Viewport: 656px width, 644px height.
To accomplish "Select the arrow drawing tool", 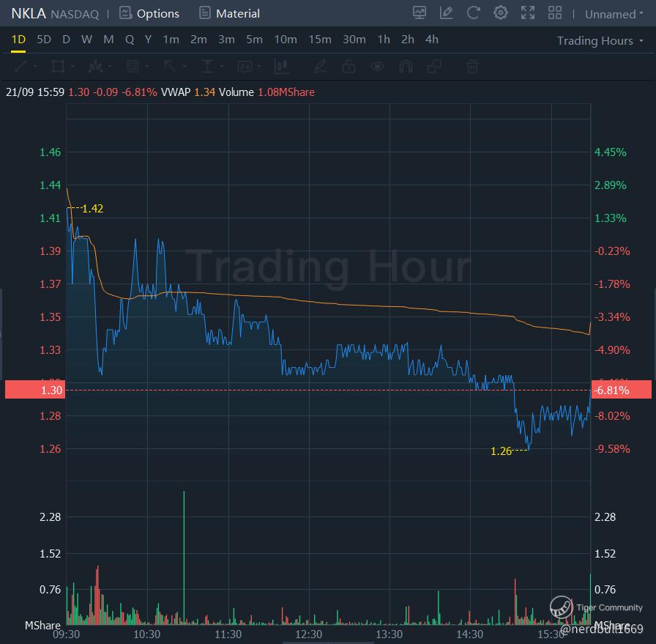I will pyautogui.click(x=169, y=66).
